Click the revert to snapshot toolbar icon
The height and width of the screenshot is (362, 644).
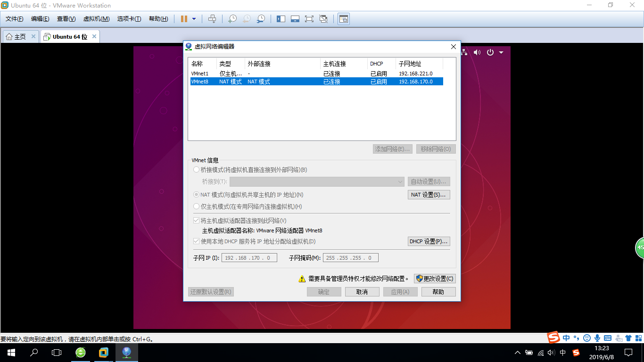click(x=247, y=19)
